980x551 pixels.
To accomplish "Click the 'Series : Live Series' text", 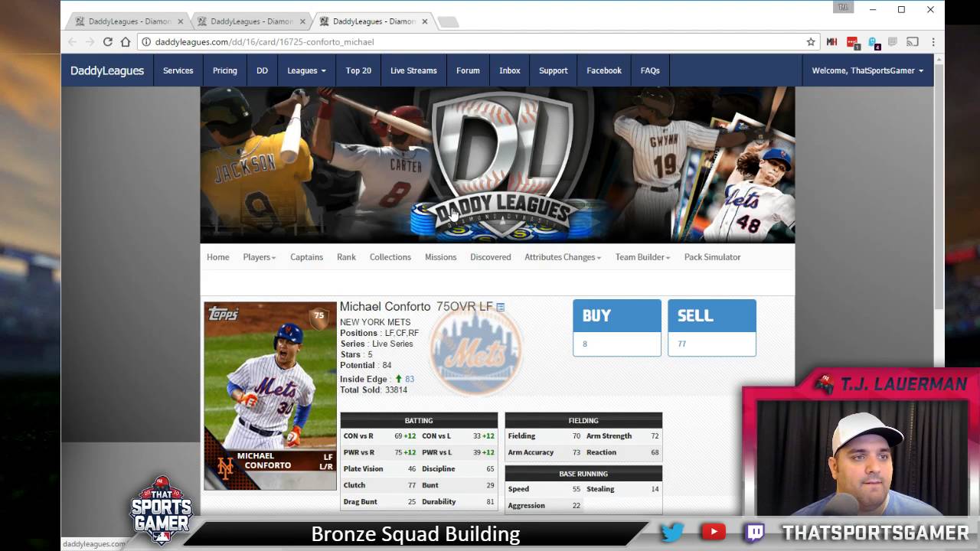I will point(377,344).
